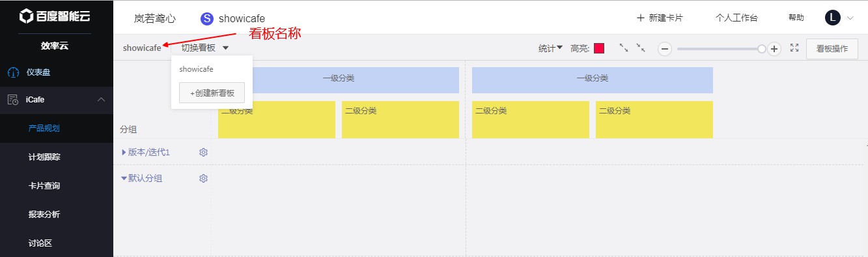Image resolution: width=868 pixels, height=257 pixels.
Task: Enter fullscreen board view icon
Action: (794, 48)
